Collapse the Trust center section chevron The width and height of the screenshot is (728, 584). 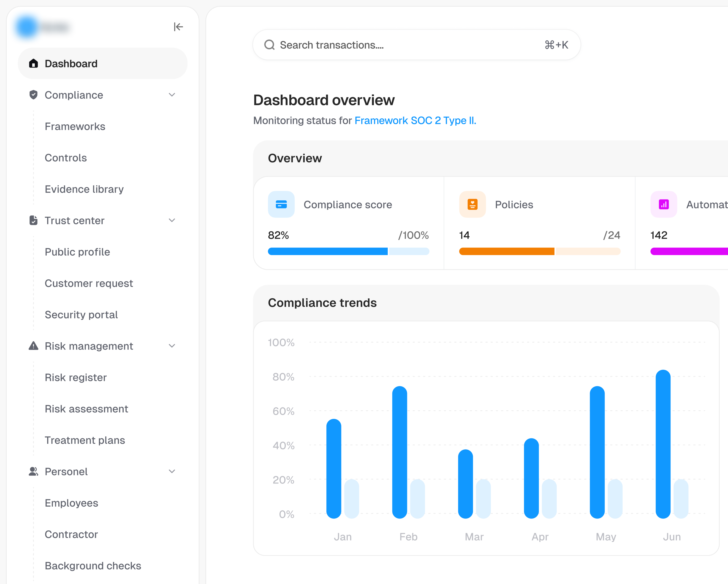point(172,221)
